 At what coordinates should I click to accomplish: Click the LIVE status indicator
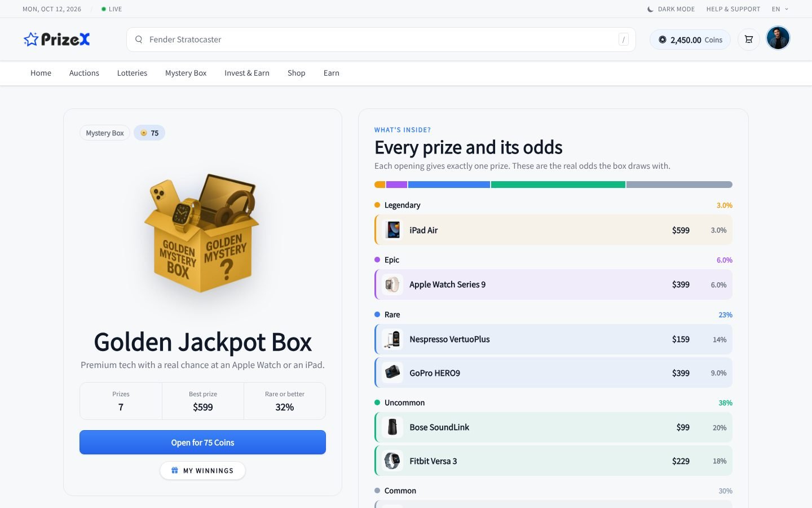(x=112, y=9)
